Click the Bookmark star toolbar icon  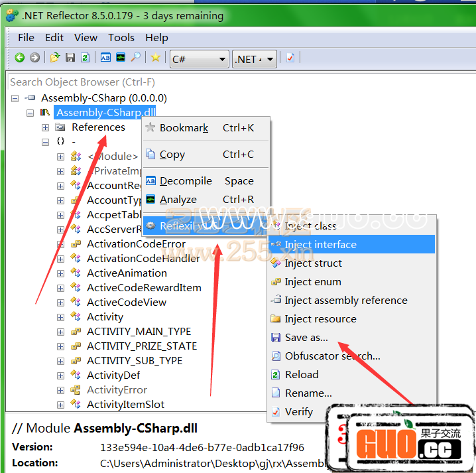pos(155,58)
